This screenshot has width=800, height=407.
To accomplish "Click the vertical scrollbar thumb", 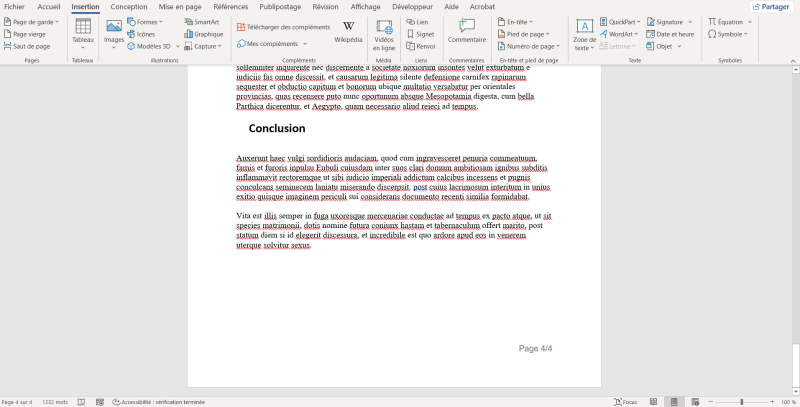I will click(795, 366).
